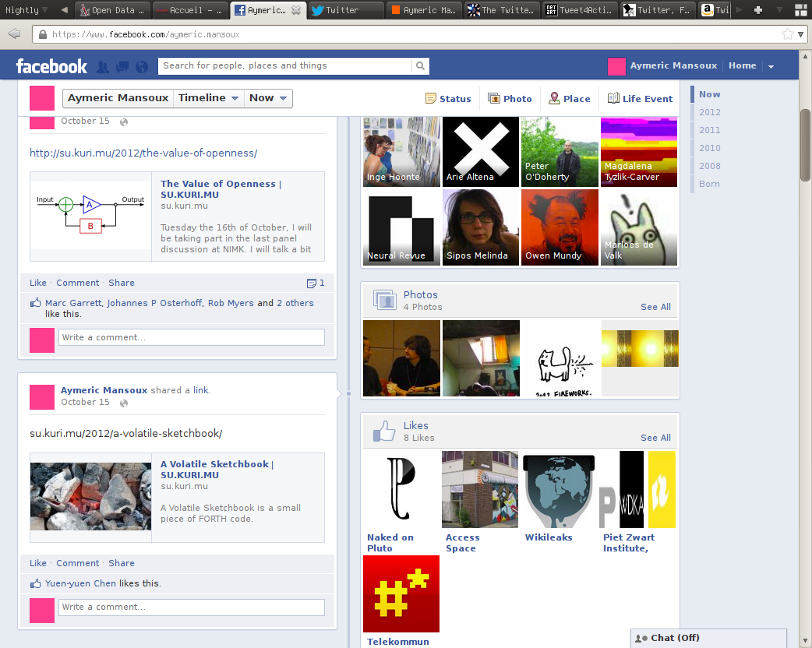Bookmark page with the star icon

(x=787, y=34)
